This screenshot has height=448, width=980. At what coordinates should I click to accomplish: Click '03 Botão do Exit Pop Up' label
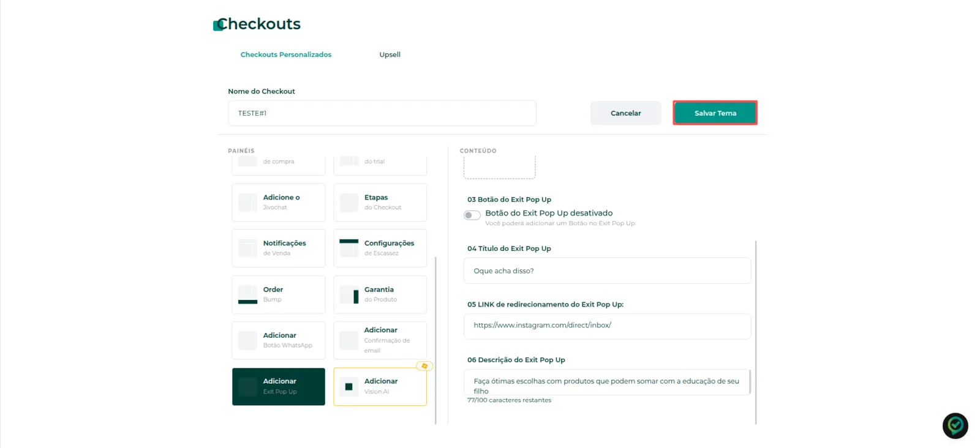point(509,200)
